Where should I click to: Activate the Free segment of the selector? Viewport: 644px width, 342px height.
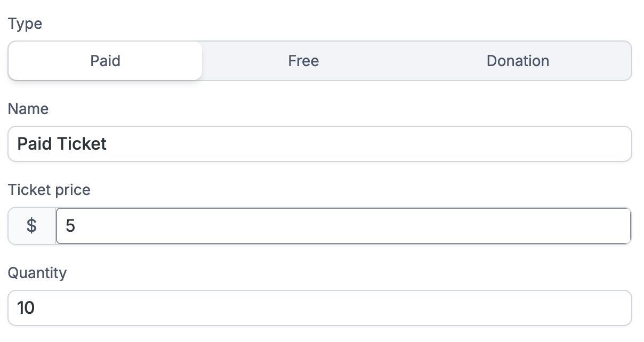click(x=303, y=61)
